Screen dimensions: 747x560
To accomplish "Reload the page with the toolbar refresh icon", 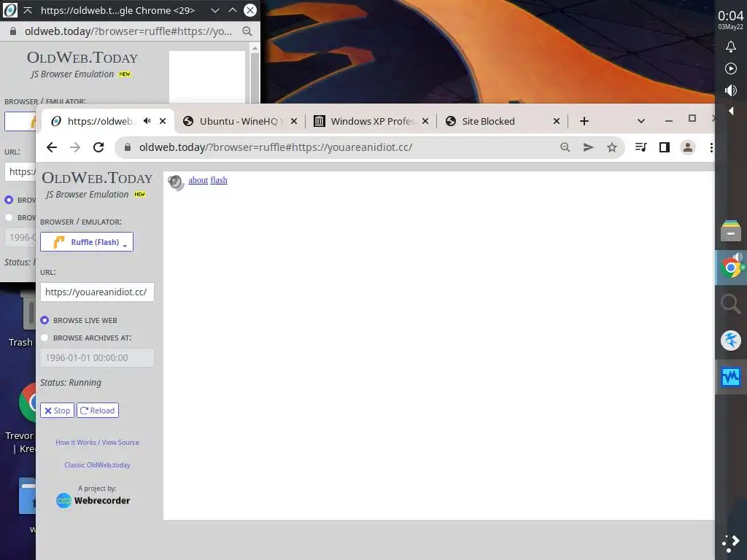I will click(x=98, y=147).
